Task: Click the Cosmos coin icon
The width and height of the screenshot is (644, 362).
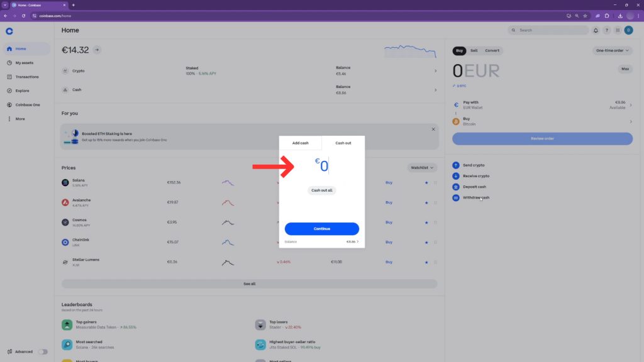Action: point(65,222)
